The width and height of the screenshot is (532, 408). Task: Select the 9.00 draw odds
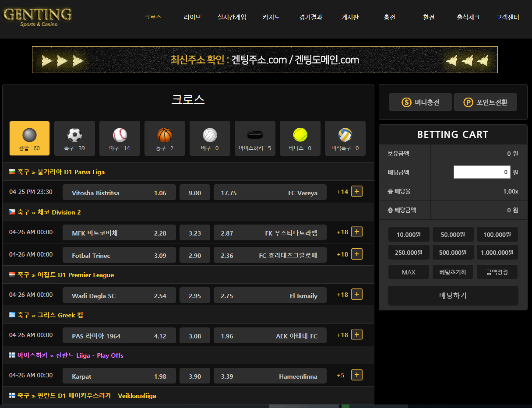click(x=195, y=193)
